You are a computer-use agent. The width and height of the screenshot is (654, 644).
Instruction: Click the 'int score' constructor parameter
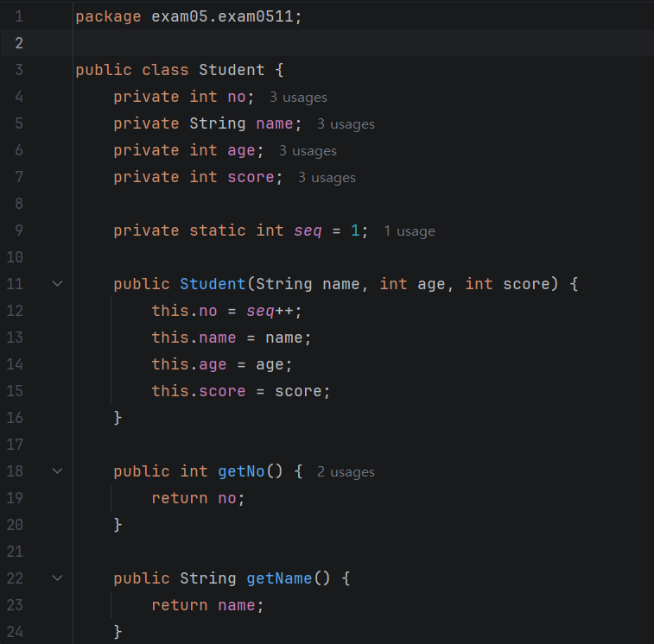(508, 284)
